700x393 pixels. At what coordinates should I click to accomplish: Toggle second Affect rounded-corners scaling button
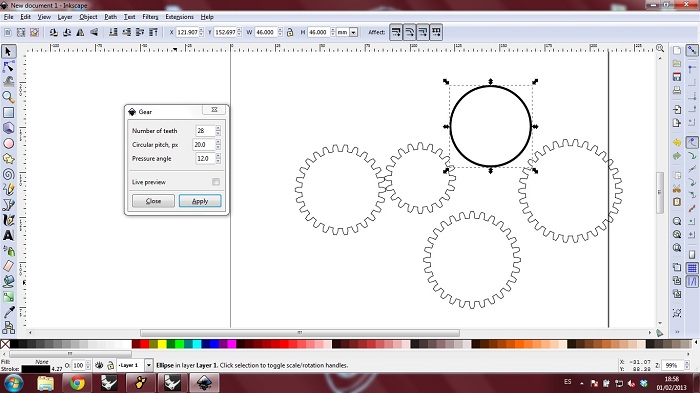409,32
